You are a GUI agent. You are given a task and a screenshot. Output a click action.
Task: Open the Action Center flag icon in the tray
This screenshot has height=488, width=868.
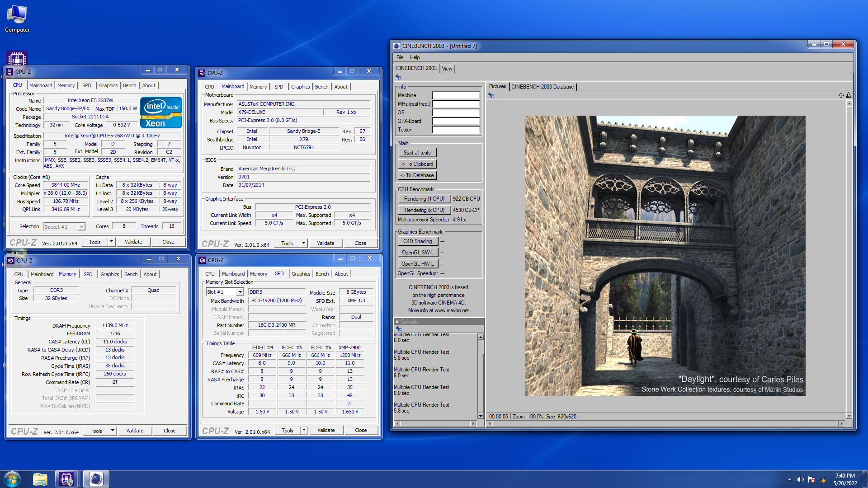tap(811, 479)
